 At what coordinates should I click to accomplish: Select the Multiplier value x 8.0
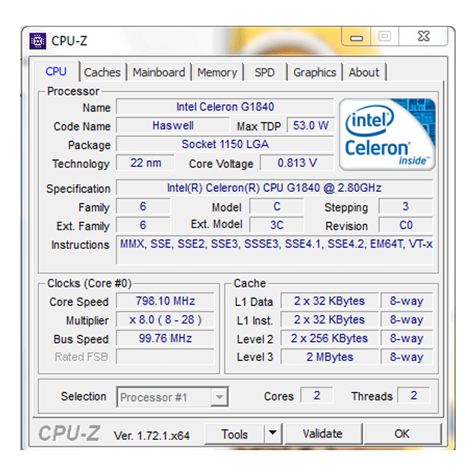pos(165,320)
